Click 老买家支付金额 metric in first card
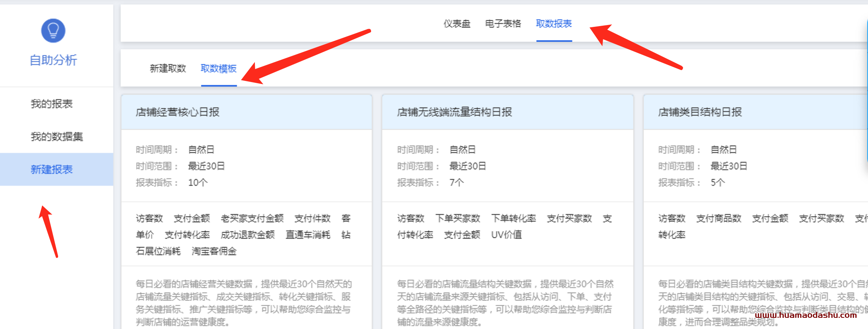Image resolution: width=868 pixels, height=329 pixels. (252, 218)
